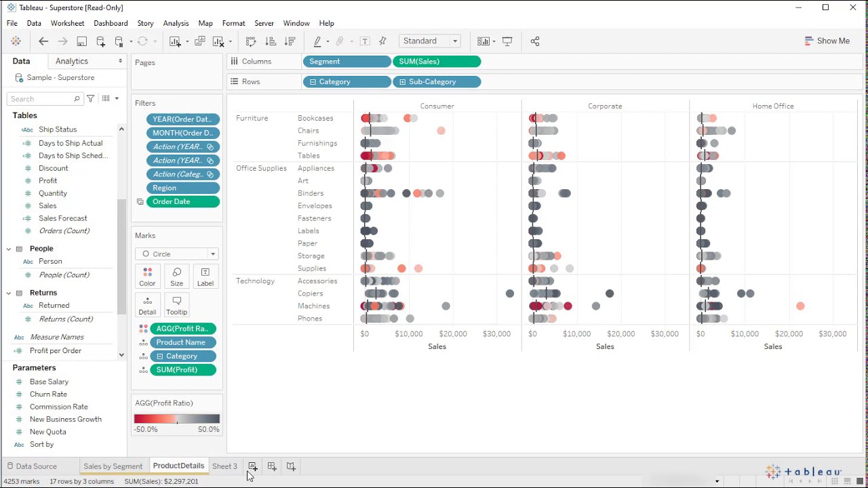Click the New Data Source icon
This screenshot has width=868, height=488.
100,41
